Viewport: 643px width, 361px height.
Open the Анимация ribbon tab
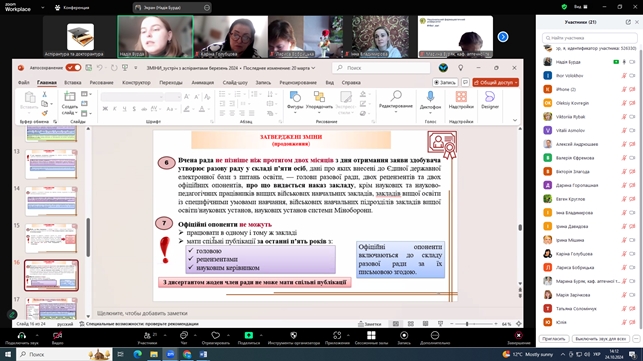click(203, 82)
